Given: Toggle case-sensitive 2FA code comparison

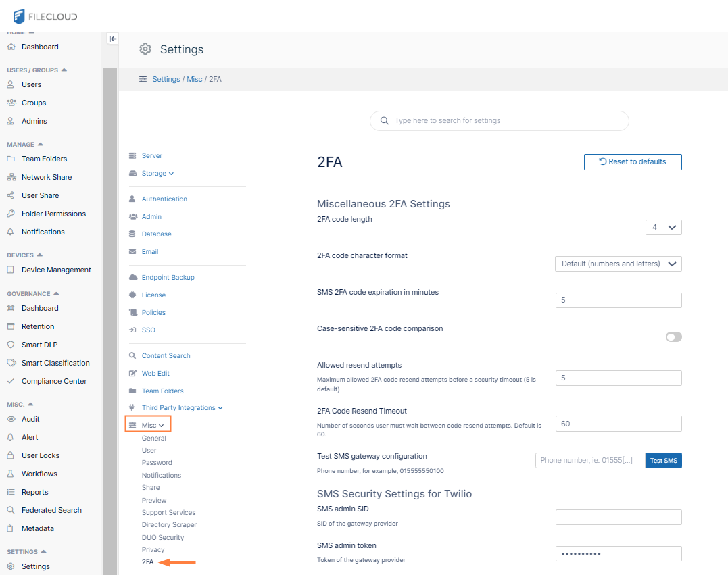Looking at the screenshot, I should [673, 336].
